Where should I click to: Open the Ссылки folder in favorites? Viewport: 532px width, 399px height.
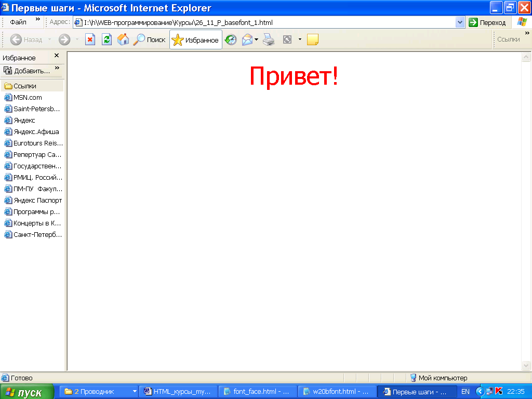33,86
